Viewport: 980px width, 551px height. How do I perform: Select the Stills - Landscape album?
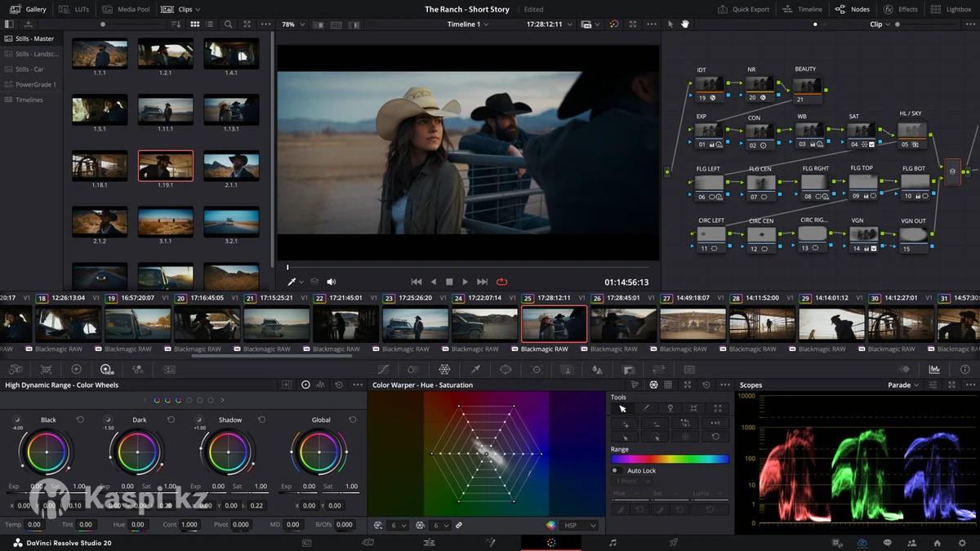pyautogui.click(x=36, y=54)
